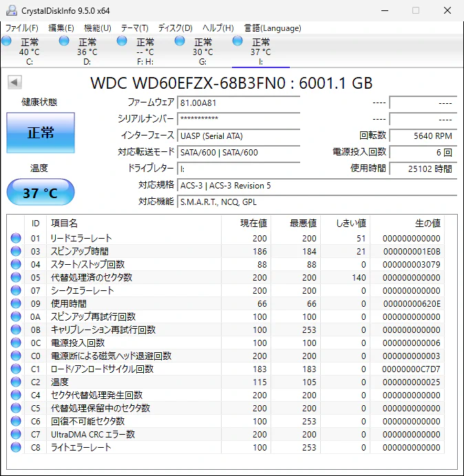Select the F: H: drive status orb
Image resolution: width=464 pixels, height=476 pixels.
click(x=122, y=41)
